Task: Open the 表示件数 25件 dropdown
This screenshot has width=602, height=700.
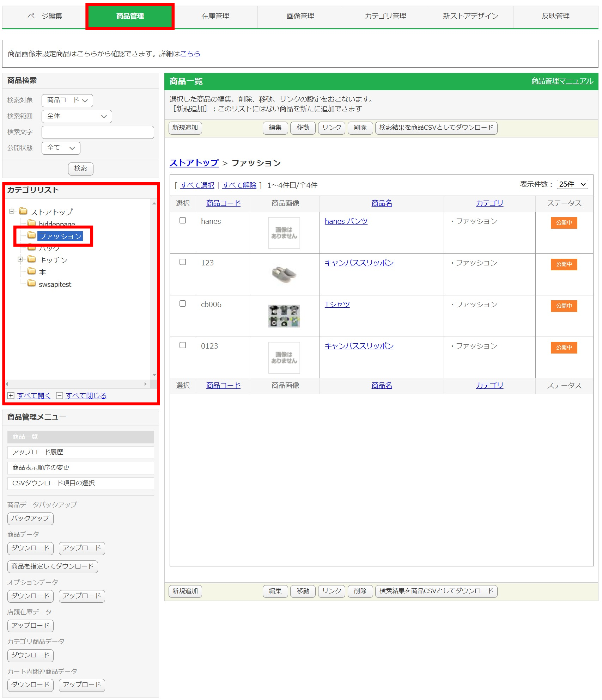Action: click(572, 184)
